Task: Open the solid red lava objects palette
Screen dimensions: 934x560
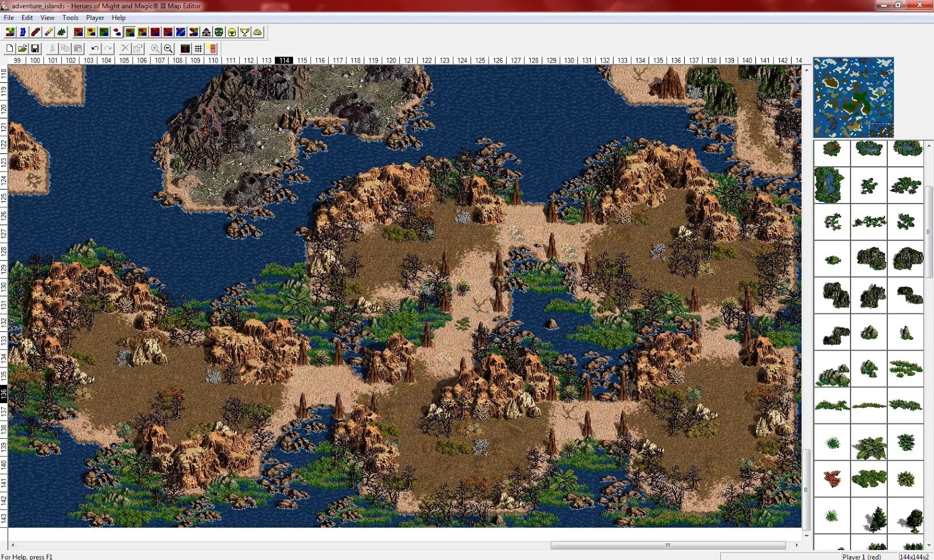Action: click(x=155, y=32)
